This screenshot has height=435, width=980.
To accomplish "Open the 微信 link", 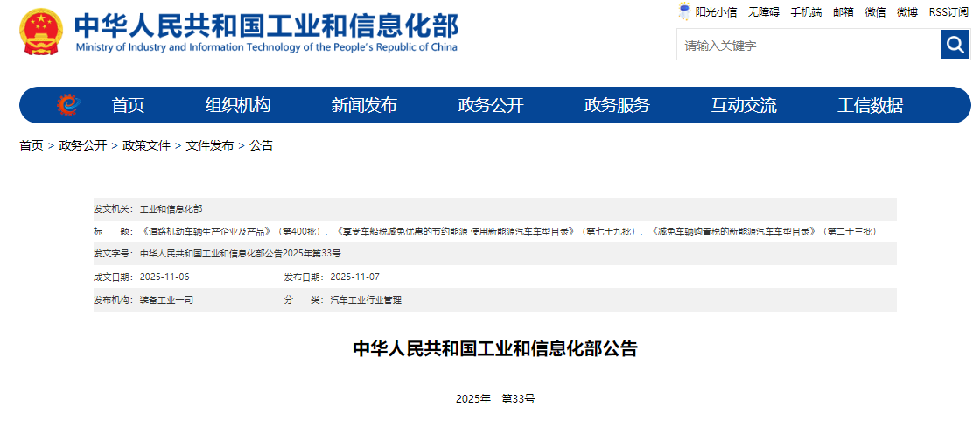I will coord(875,12).
